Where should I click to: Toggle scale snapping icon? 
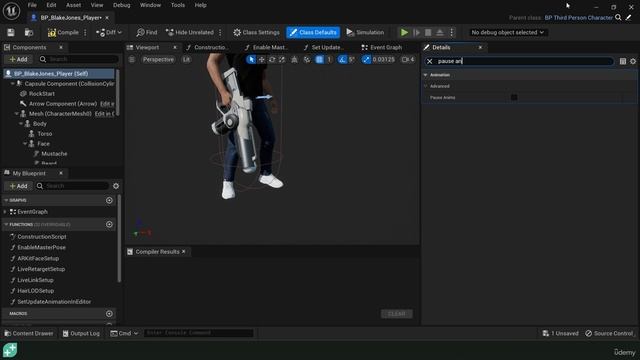pos(366,60)
